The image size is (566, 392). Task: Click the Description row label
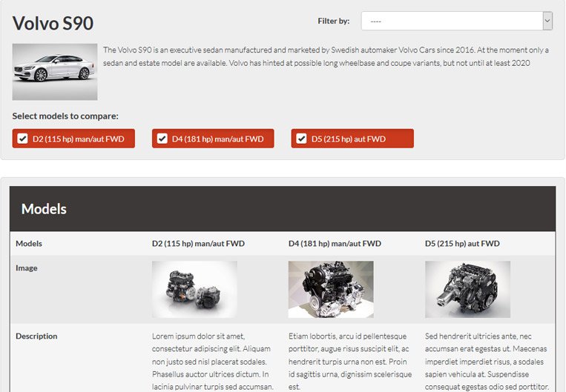36,336
